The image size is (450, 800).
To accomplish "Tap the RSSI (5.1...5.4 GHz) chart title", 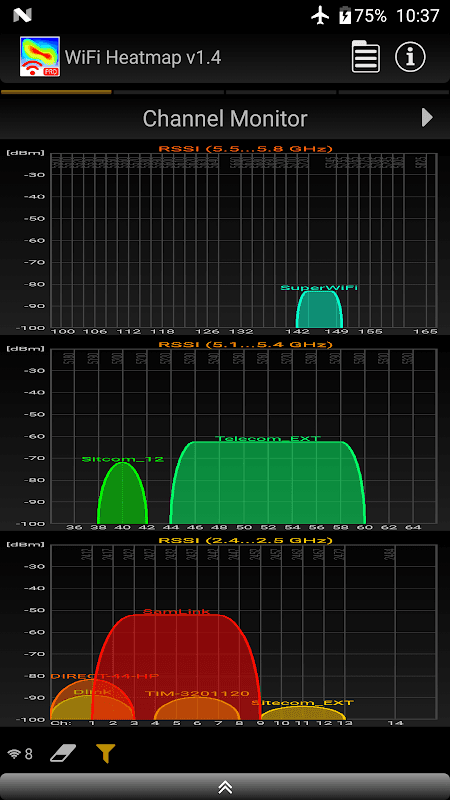I will (x=245, y=344).
